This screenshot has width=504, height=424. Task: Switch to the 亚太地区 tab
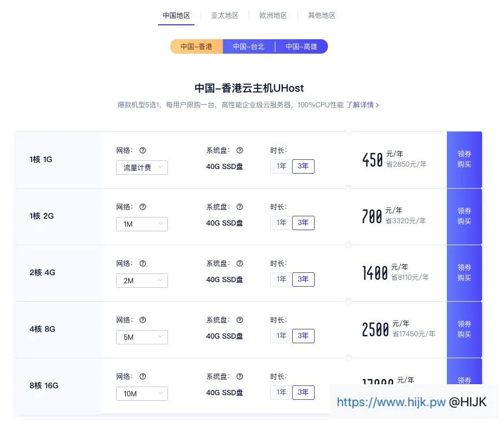[225, 16]
